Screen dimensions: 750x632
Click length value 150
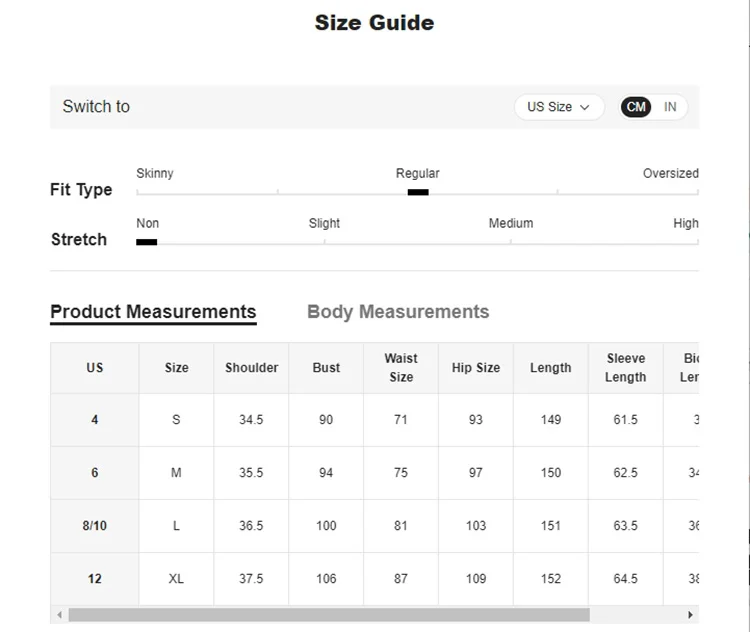tap(551, 473)
